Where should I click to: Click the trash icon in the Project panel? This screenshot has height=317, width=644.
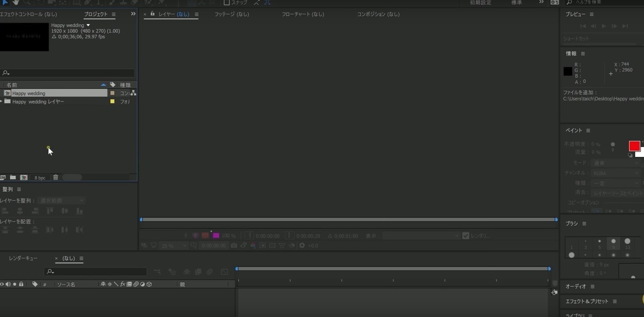click(55, 177)
